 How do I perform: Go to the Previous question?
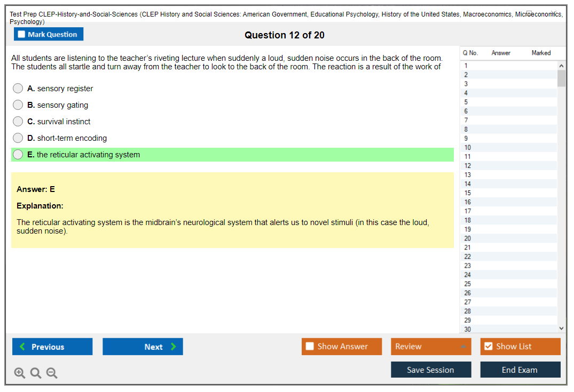point(52,347)
